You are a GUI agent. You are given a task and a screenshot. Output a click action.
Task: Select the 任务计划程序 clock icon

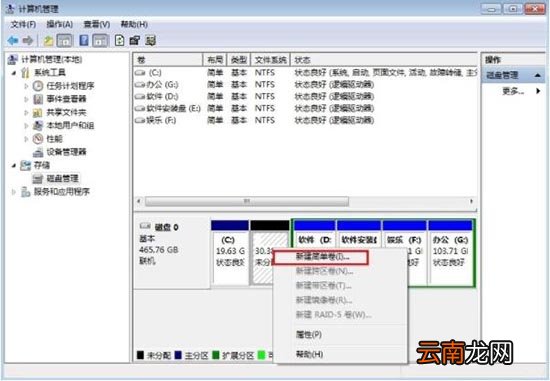[x=38, y=86]
